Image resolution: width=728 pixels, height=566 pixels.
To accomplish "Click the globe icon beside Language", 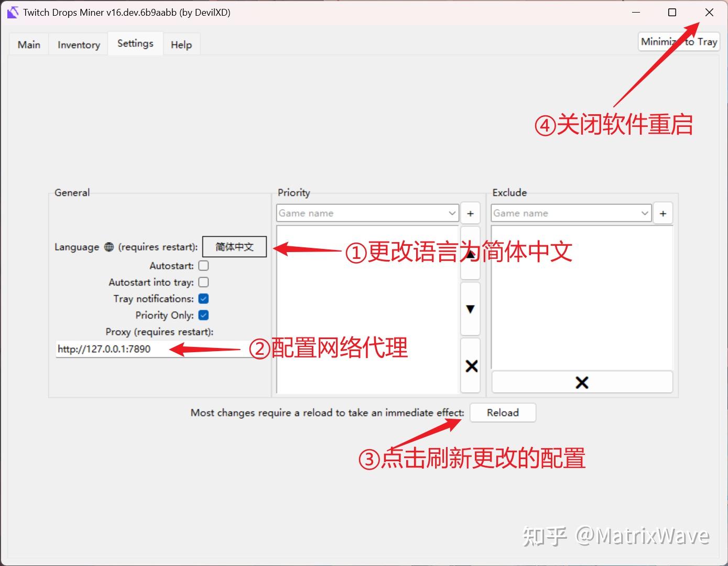I will (x=108, y=247).
